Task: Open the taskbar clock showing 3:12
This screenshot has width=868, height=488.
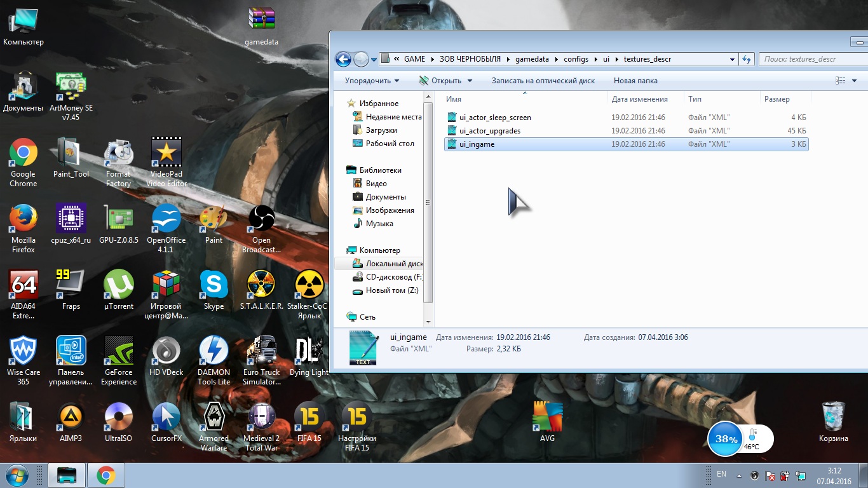Action: [834, 476]
